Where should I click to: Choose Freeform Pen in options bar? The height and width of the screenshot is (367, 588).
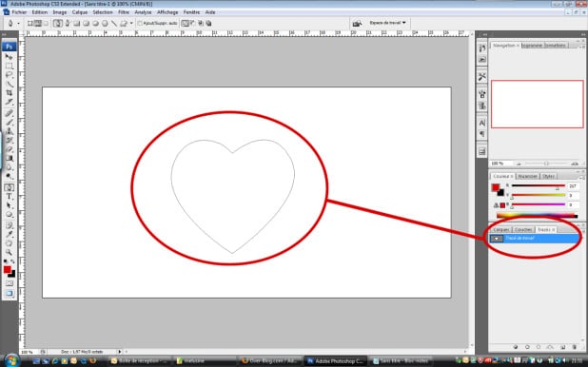coord(68,23)
